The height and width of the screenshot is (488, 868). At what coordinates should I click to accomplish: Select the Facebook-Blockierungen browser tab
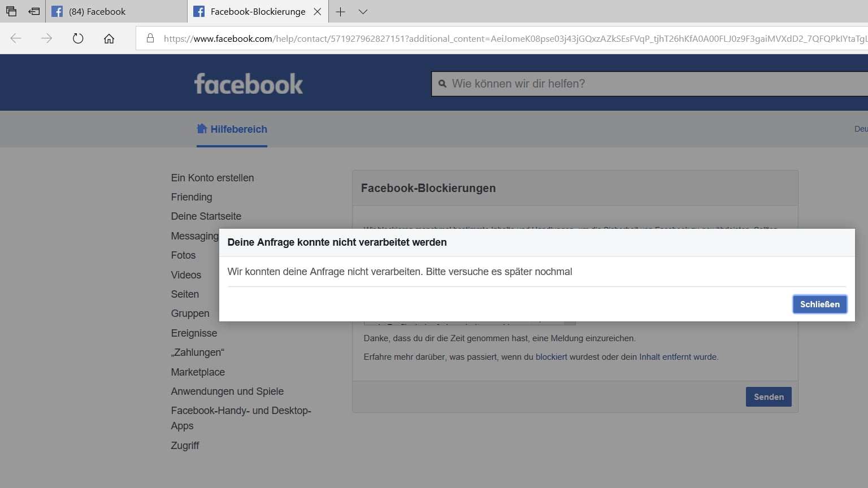pos(258,11)
